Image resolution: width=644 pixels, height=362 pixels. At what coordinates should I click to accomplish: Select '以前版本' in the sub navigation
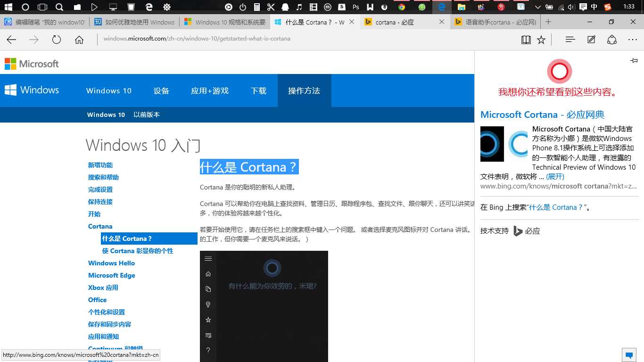(147, 115)
